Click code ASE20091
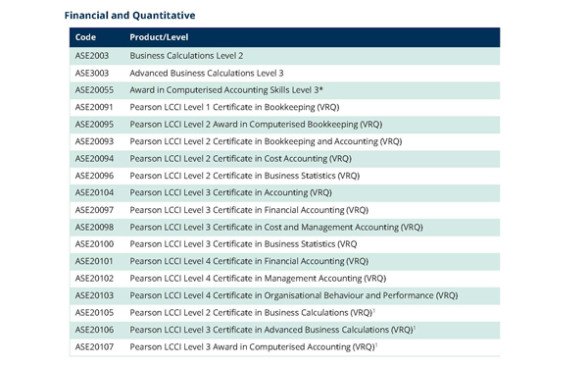The image size is (588, 366). [94, 107]
